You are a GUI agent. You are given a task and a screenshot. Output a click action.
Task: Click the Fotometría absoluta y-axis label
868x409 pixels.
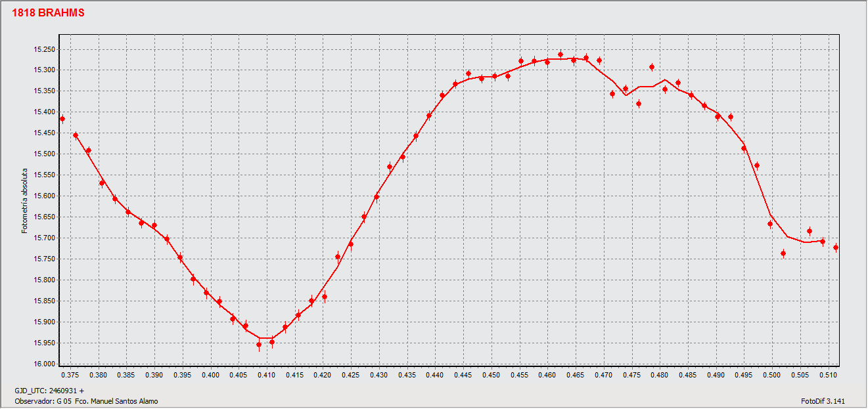pyautogui.click(x=25, y=200)
